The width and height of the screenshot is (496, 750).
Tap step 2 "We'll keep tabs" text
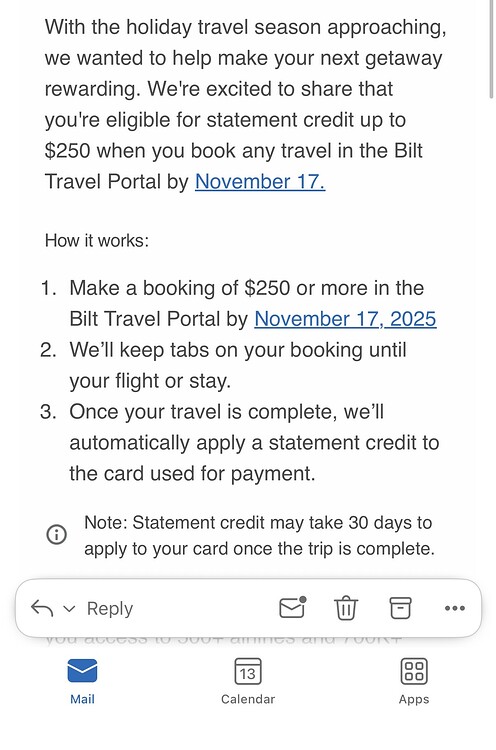click(x=238, y=365)
